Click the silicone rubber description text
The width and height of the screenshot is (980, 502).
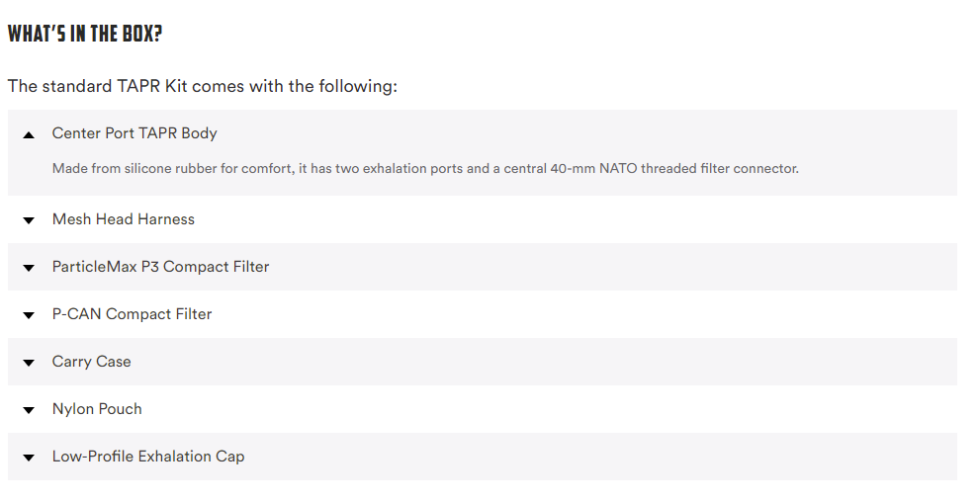425,169
